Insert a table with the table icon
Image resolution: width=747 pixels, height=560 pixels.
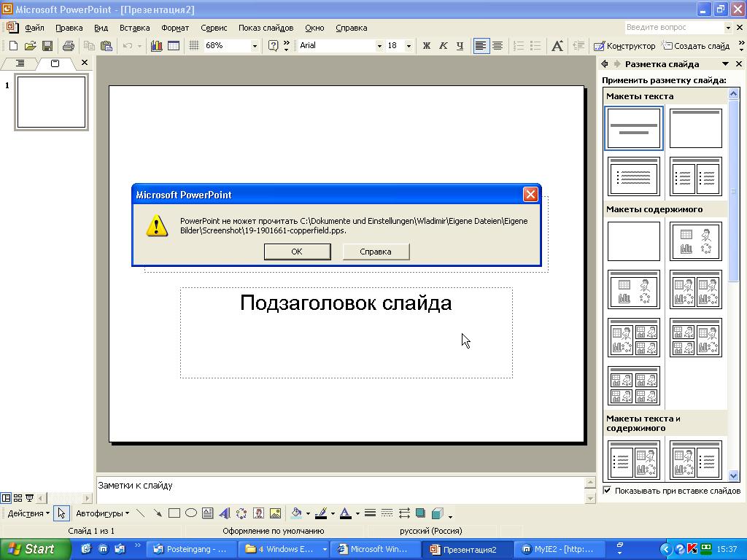(x=174, y=46)
